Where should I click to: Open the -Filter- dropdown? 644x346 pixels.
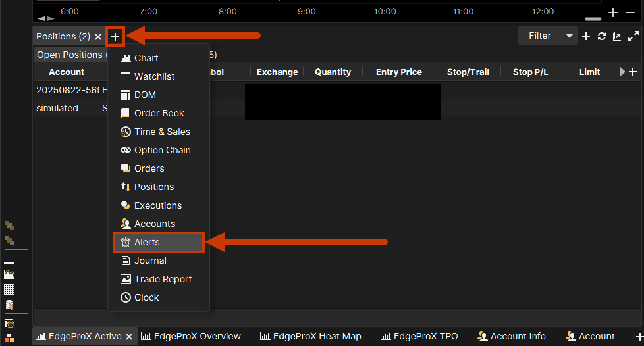click(x=548, y=36)
